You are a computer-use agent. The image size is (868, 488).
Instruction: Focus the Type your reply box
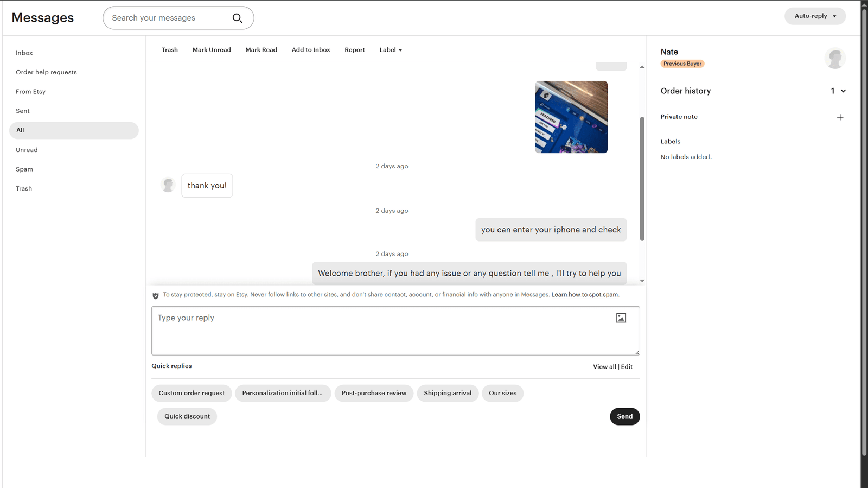395,331
